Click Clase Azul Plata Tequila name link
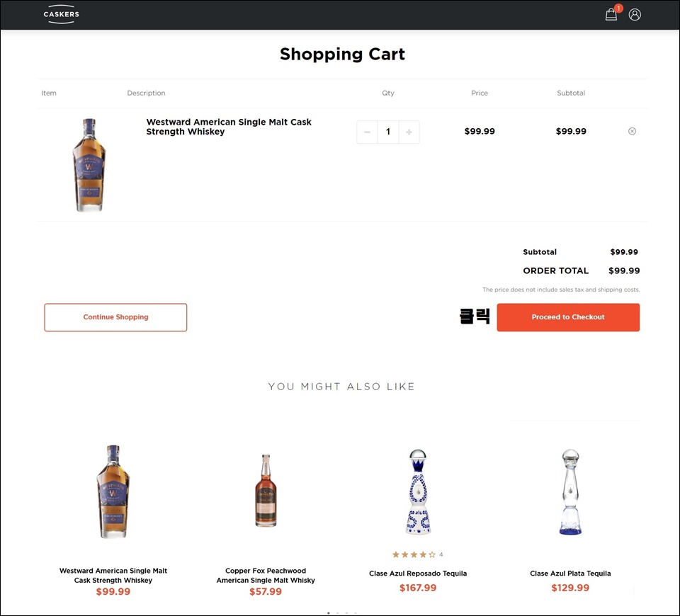This screenshot has width=680, height=616. click(570, 574)
